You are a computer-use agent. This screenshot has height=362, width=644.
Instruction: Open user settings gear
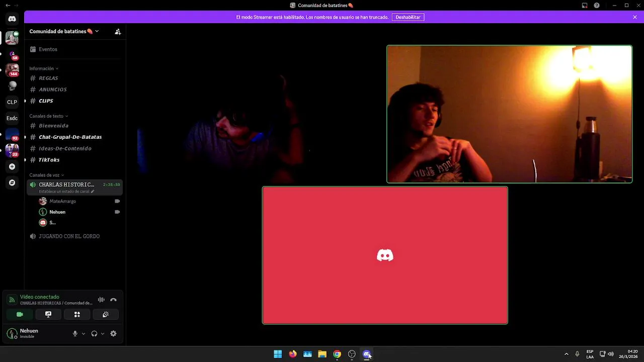[x=113, y=333]
